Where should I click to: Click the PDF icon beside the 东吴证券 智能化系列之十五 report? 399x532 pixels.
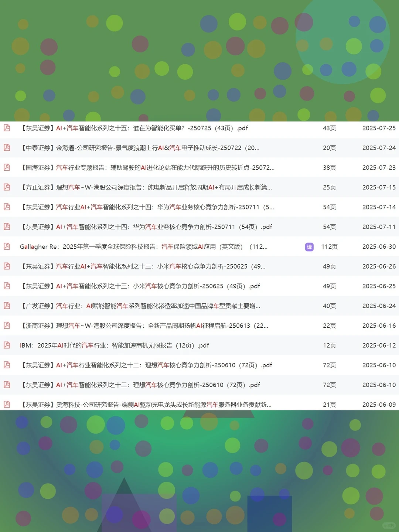7,128
